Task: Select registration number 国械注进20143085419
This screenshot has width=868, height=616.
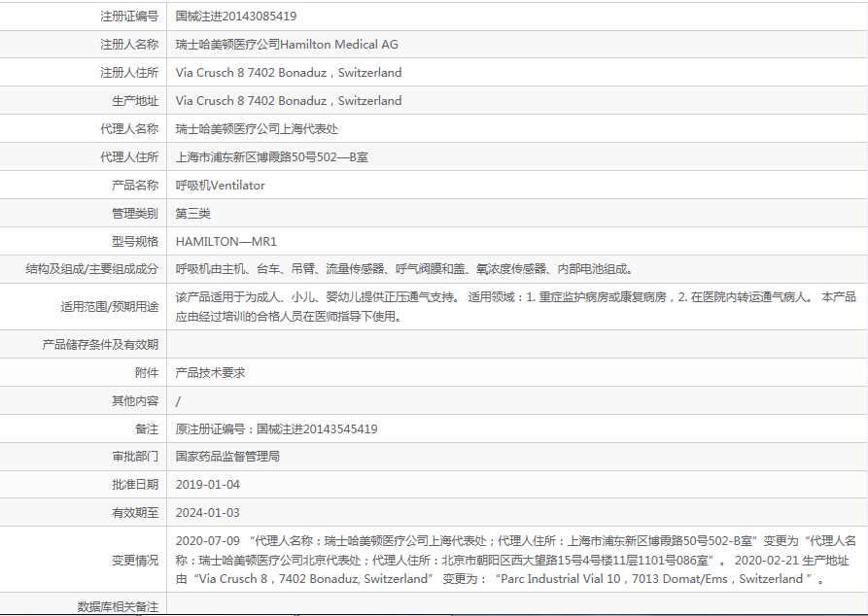Action: [236, 17]
